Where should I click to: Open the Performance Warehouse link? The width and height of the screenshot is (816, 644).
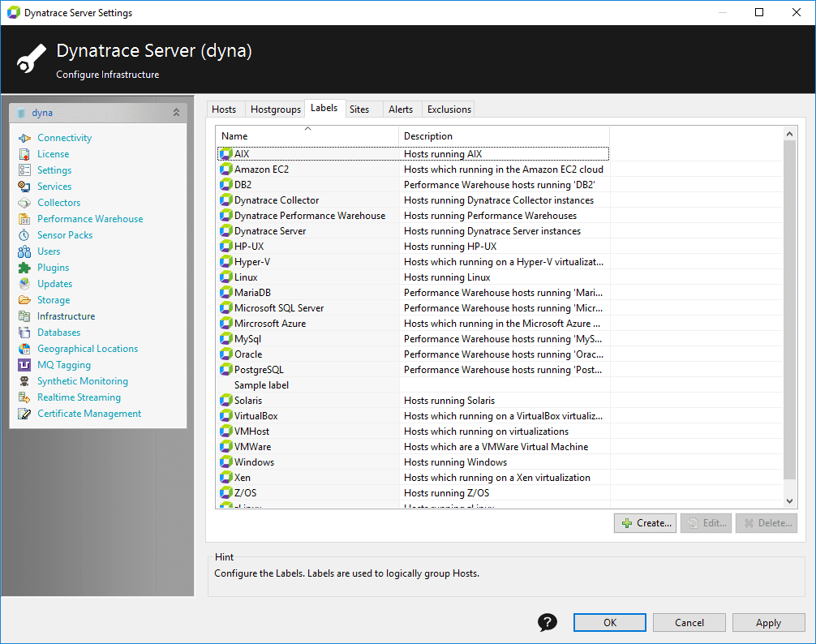[x=90, y=219]
